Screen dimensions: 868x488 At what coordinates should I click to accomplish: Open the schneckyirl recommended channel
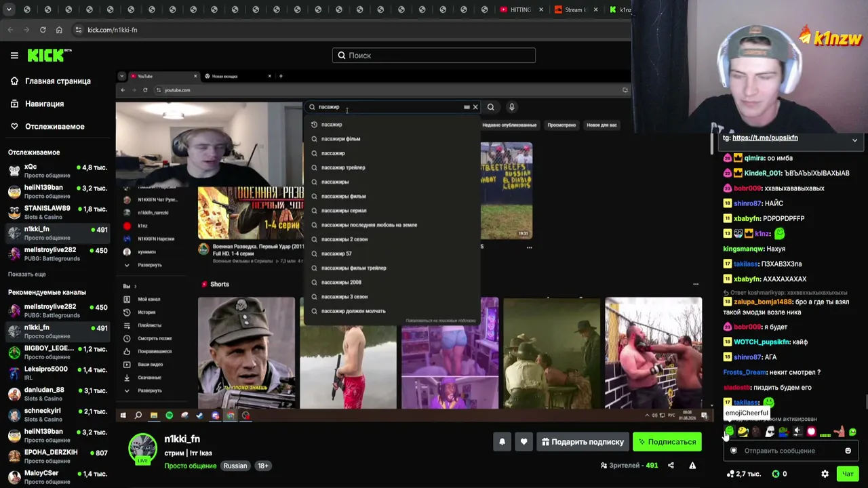[x=58, y=415]
